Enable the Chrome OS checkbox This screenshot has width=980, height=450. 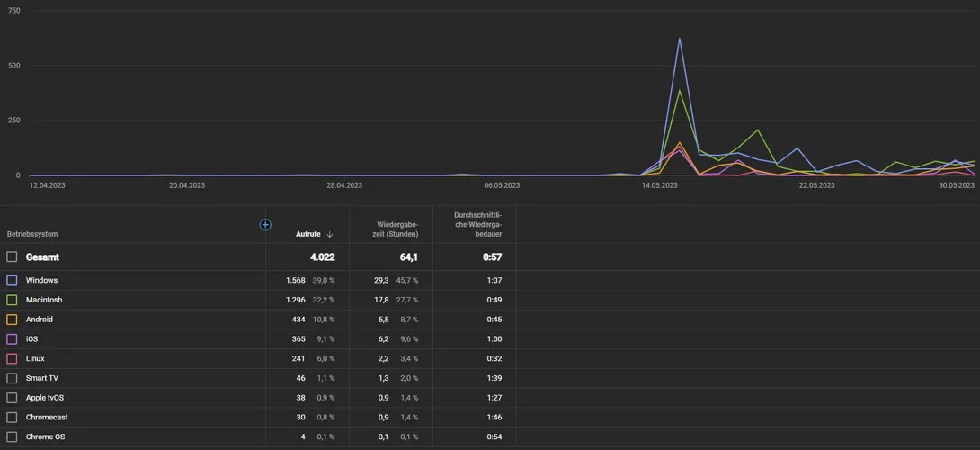[x=12, y=436]
